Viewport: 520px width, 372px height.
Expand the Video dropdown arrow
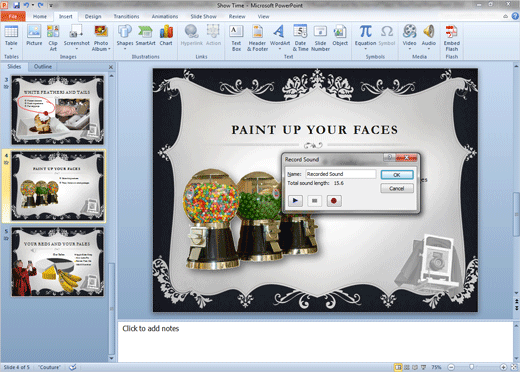click(409, 49)
